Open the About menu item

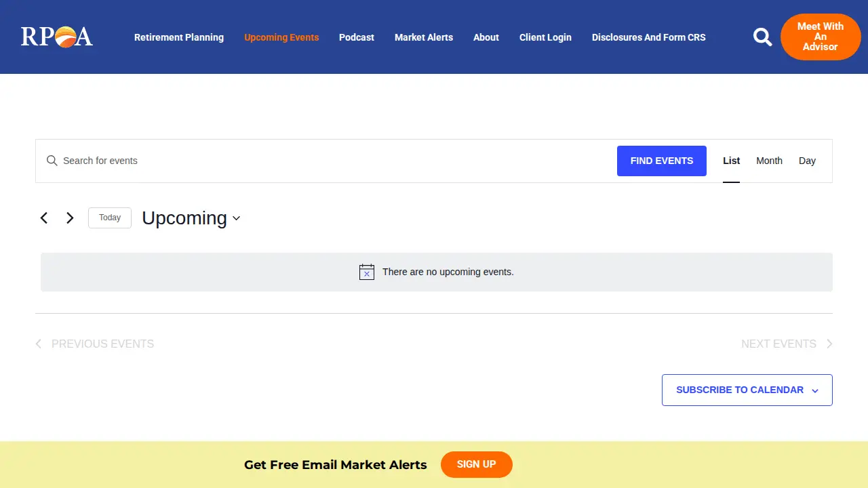[x=486, y=37]
